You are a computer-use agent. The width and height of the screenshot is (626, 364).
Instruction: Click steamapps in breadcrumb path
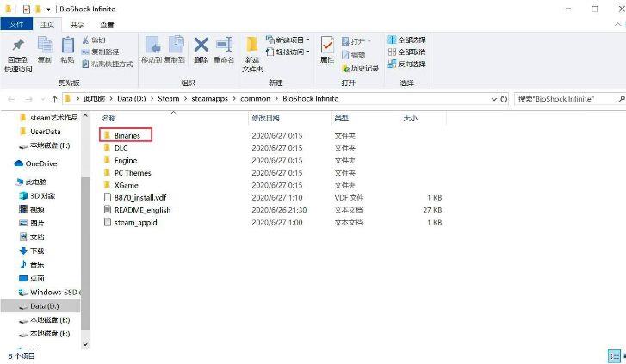tap(209, 99)
